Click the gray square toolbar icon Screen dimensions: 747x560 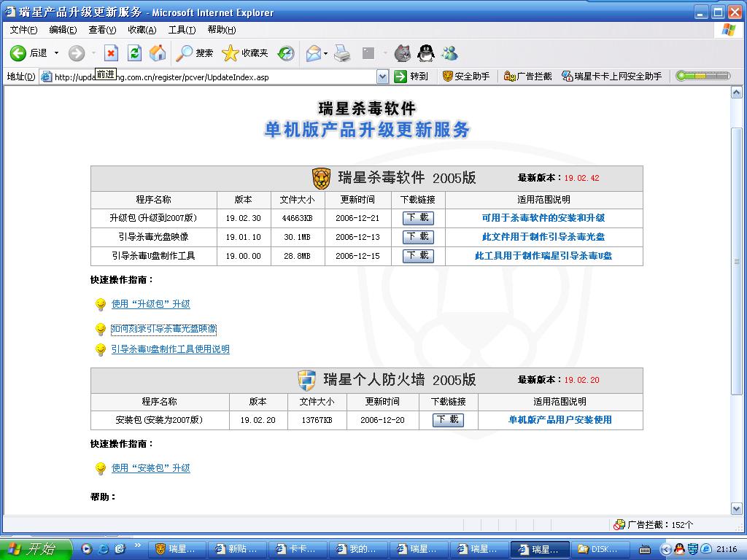368,52
